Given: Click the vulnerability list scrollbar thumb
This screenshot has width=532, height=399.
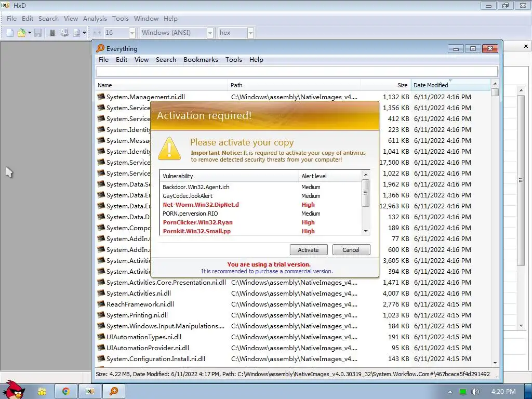Looking at the screenshot, I should click(365, 193).
